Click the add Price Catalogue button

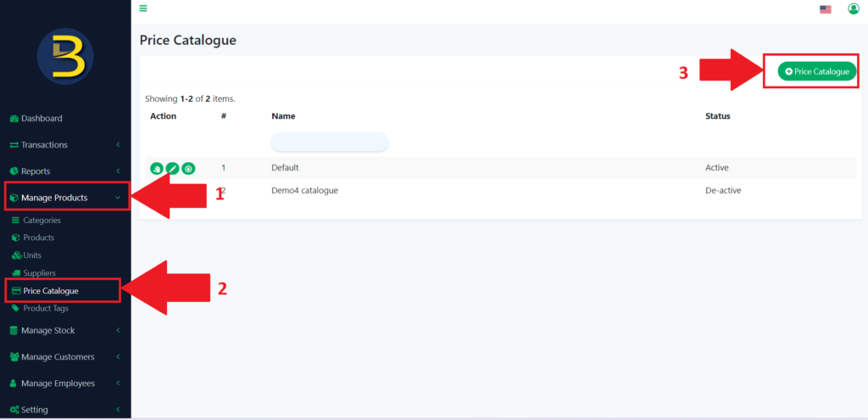(x=817, y=72)
